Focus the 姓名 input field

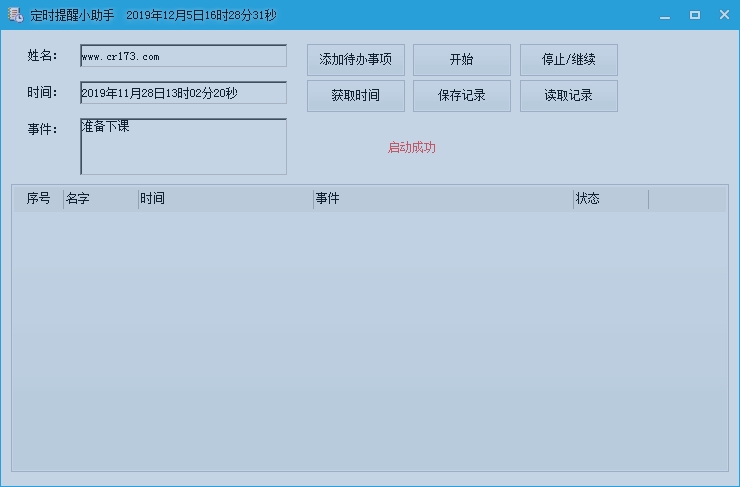pos(183,57)
